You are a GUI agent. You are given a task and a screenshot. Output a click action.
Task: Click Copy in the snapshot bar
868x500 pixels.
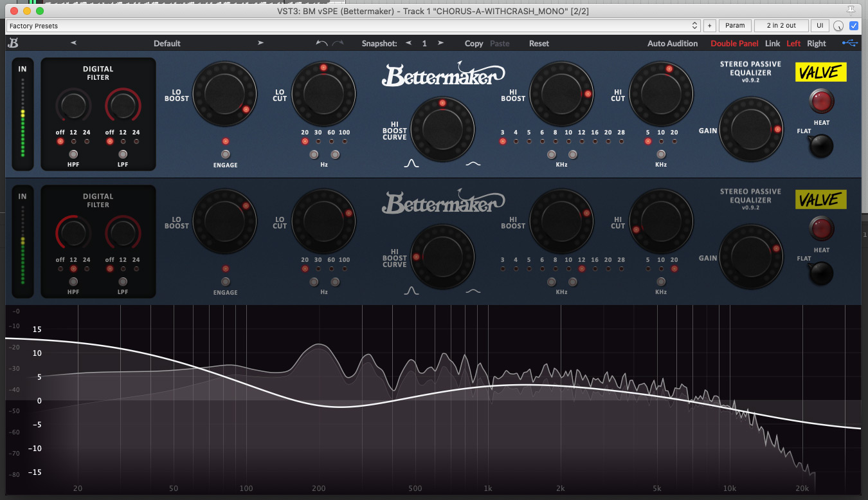(474, 43)
